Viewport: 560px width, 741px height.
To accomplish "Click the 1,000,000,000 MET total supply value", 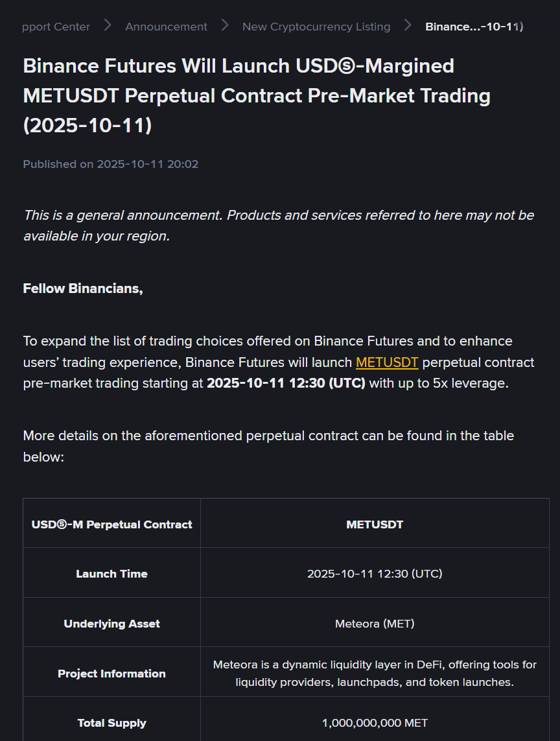I will (x=375, y=723).
